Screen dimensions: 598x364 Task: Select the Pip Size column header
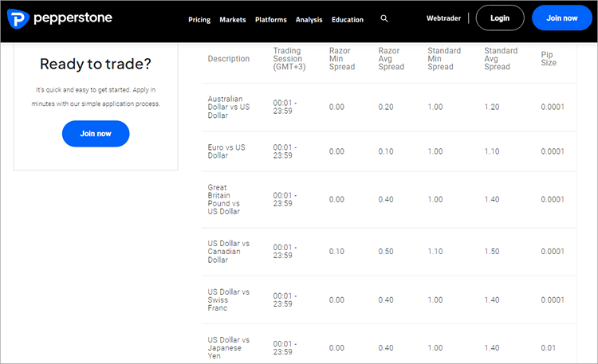coord(549,59)
